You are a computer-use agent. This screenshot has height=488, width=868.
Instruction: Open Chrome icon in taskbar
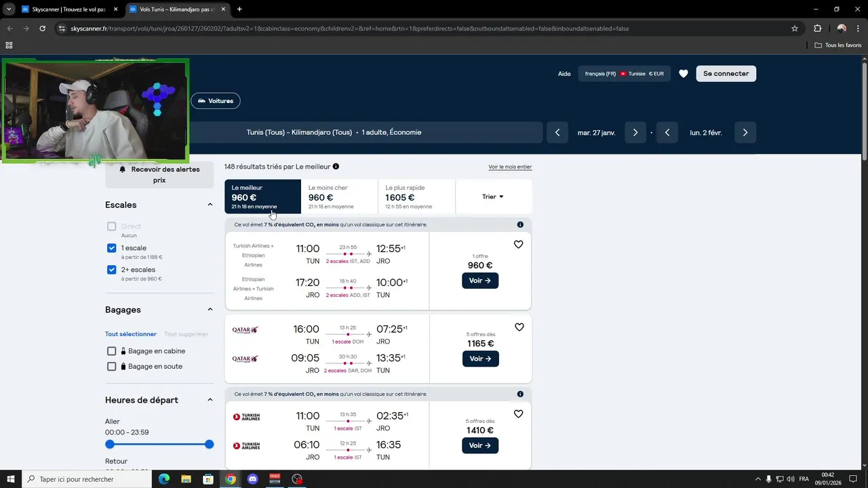pos(231,479)
